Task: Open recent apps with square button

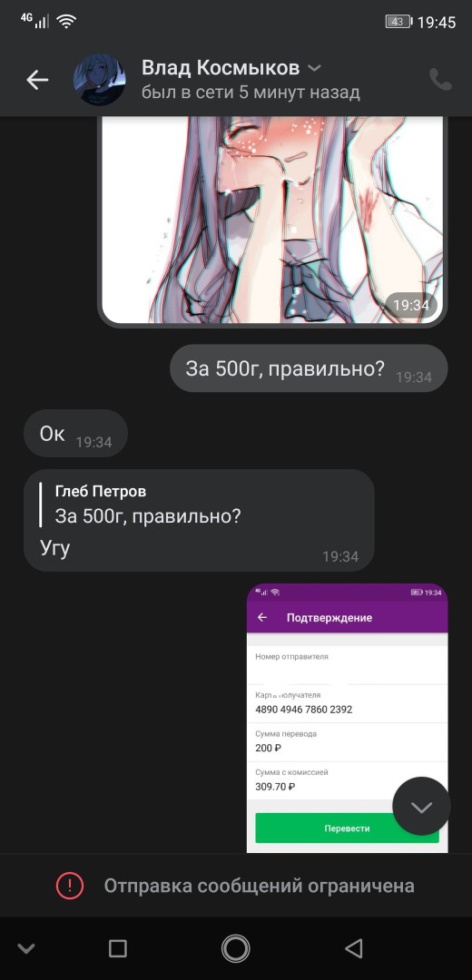Action: tap(117, 949)
